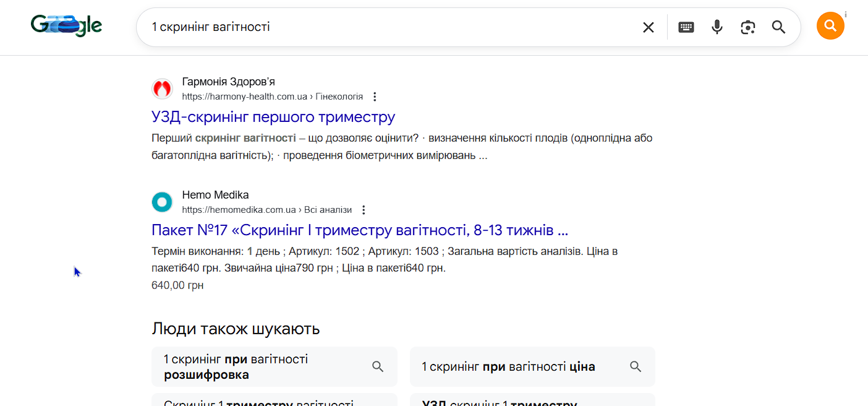Open more options for hemomedika result
This screenshot has height=406, width=868.
click(364, 210)
